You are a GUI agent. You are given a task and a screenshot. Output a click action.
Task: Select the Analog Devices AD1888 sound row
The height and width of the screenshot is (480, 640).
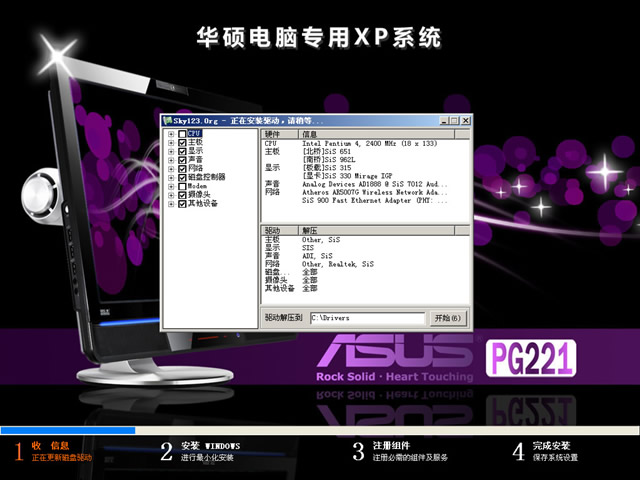tap(365, 184)
